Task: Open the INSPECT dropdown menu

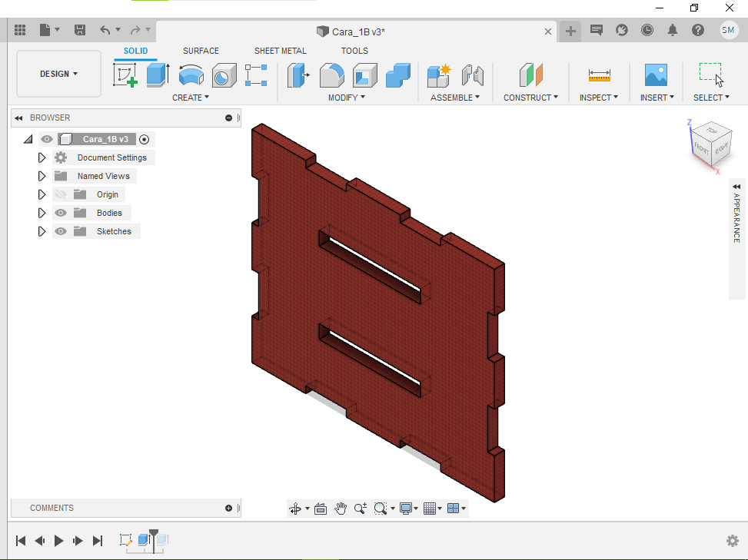Action: point(599,98)
